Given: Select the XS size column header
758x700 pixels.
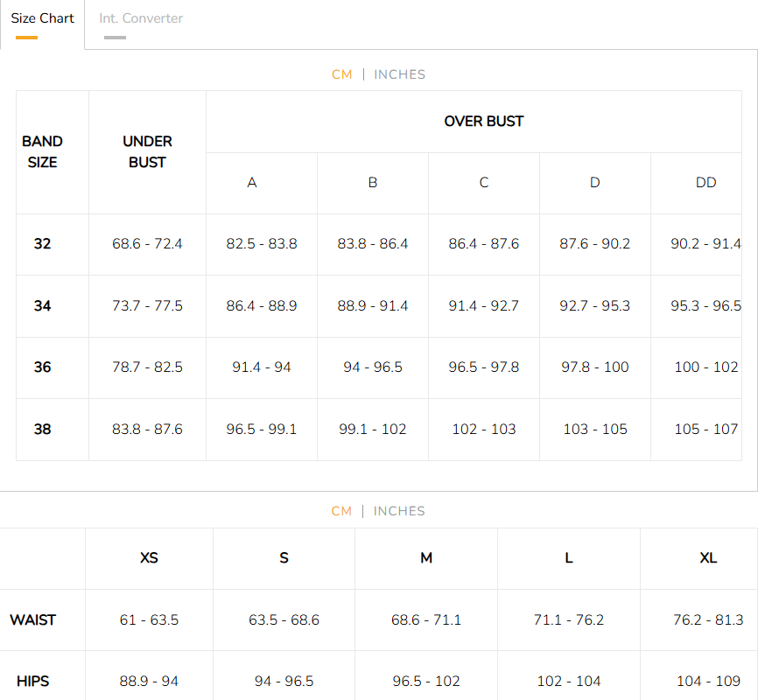Looking at the screenshot, I should 149,558.
